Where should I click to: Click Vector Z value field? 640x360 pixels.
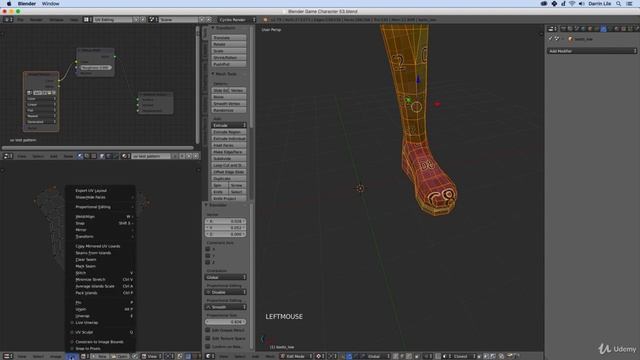click(226, 234)
